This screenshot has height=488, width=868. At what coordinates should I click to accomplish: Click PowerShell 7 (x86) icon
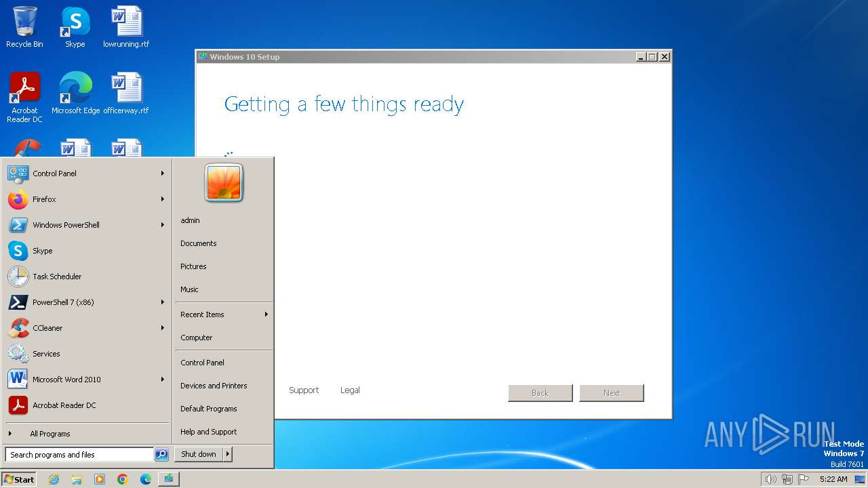(18, 302)
